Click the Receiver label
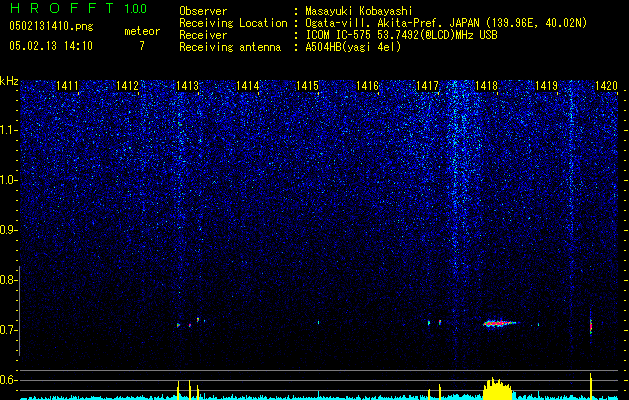The height and width of the screenshot is (400, 629). coord(203,35)
